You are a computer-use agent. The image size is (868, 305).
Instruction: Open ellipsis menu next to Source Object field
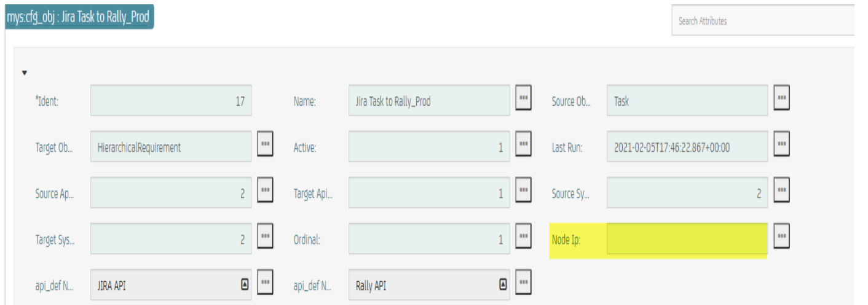(781, 98)
